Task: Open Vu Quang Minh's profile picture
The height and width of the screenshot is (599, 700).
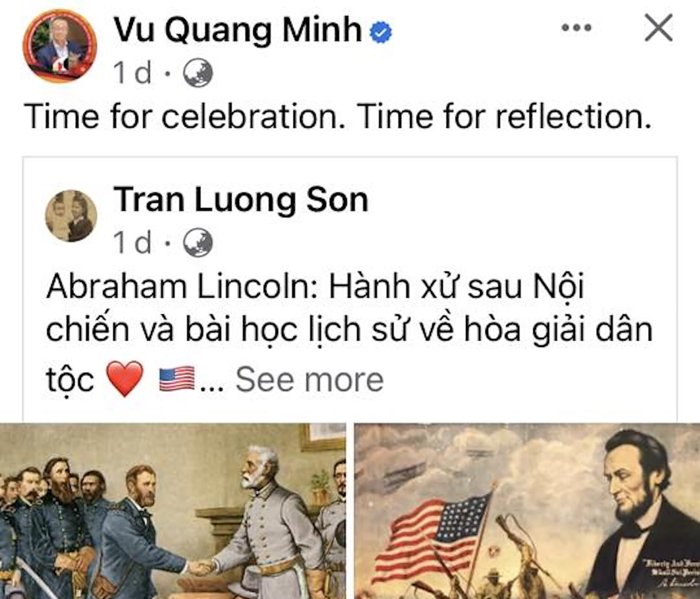Action: 59,46
